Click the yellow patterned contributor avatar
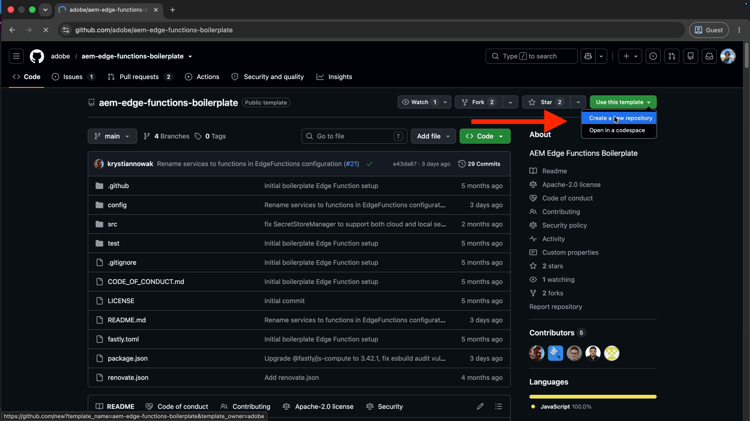Image resolution: width=750 pixels, height=421 pixels. point(611,353)
